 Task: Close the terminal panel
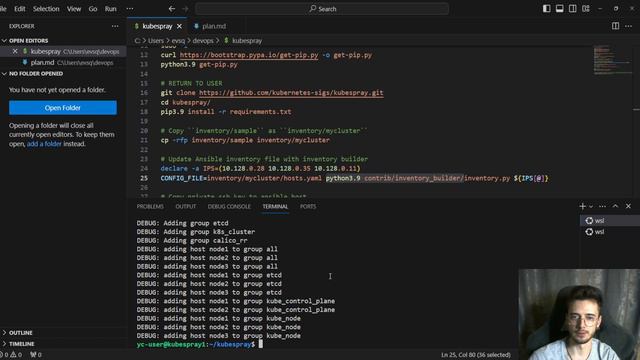[x=628, y=207]
